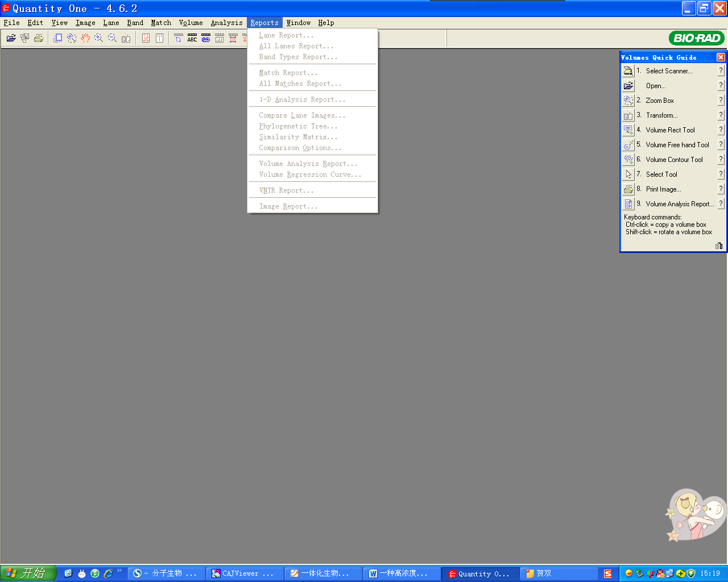728x582 pixels.
Task: Click Volume Analysis Report in Reports menu
Action: [x=313, y=164]
